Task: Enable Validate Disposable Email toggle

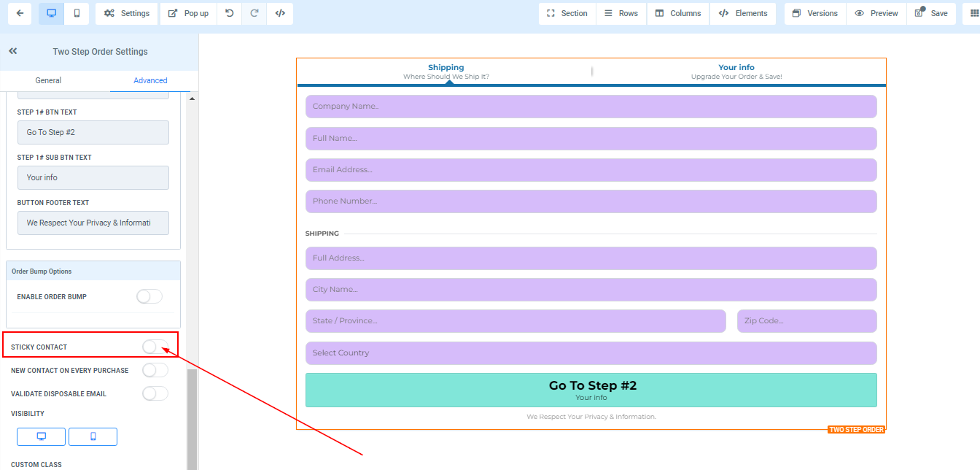Action: pyautogui.click(x=155, y=393)
